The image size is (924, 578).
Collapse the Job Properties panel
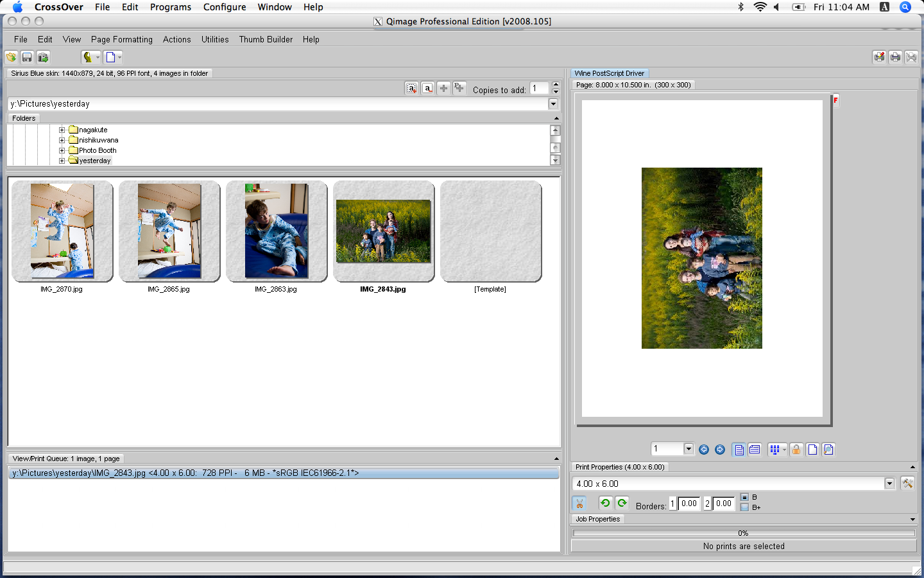912,520
